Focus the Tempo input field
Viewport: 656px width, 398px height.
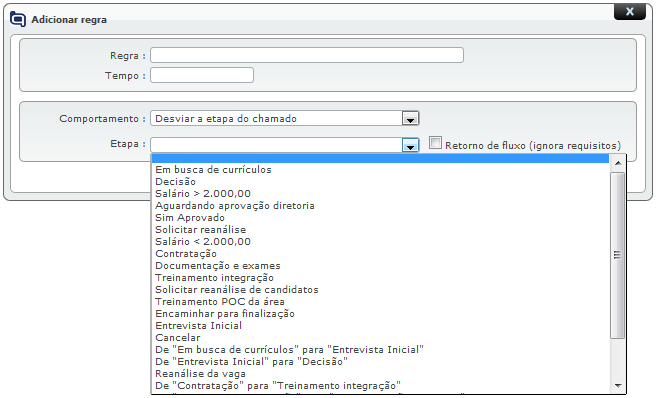(x=202, y=75)
